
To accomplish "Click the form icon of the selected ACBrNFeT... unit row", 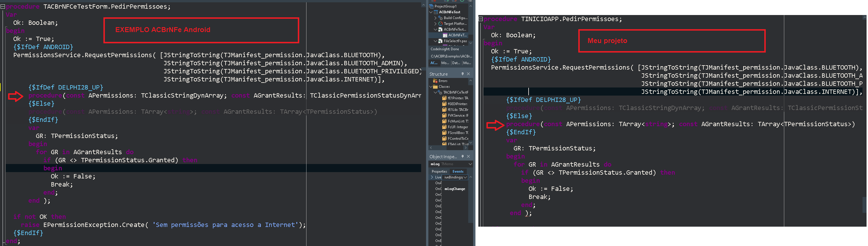I will tap(445, 35).
